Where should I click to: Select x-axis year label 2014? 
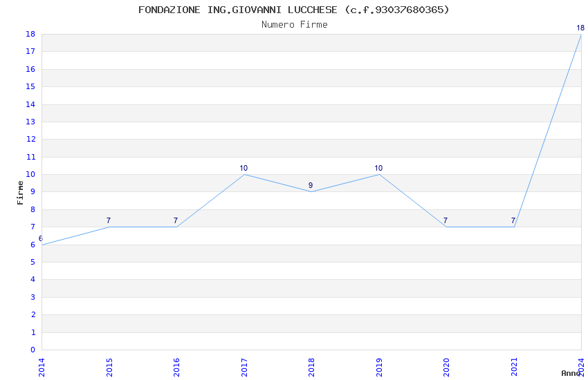42,368
